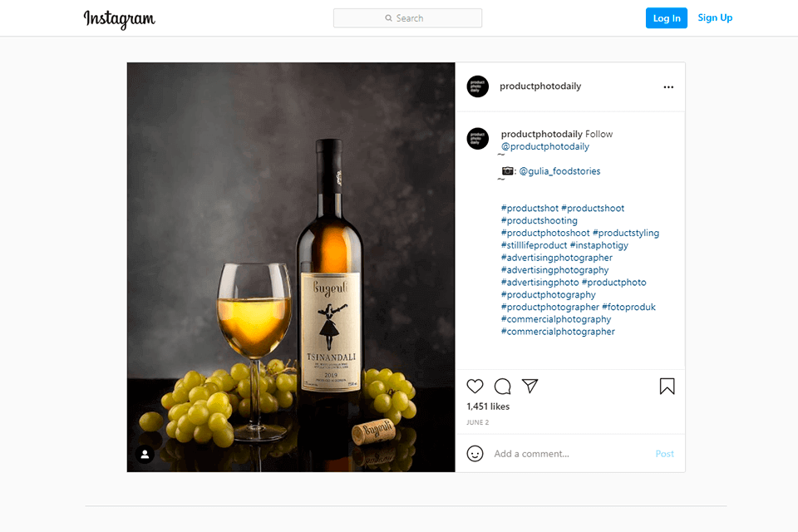Click the comment speech bubble icon
This screenshot has height=532, width=798.
pos(503,387)
